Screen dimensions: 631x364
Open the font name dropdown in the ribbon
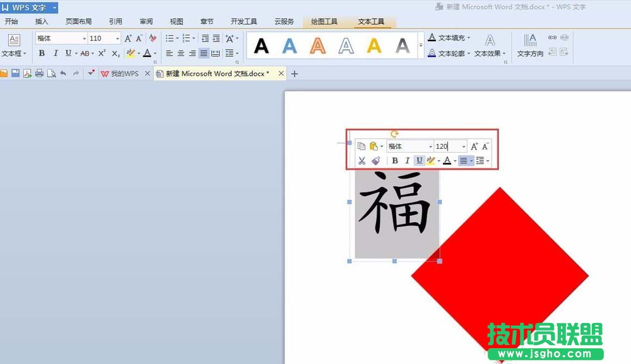click(85, 38)
